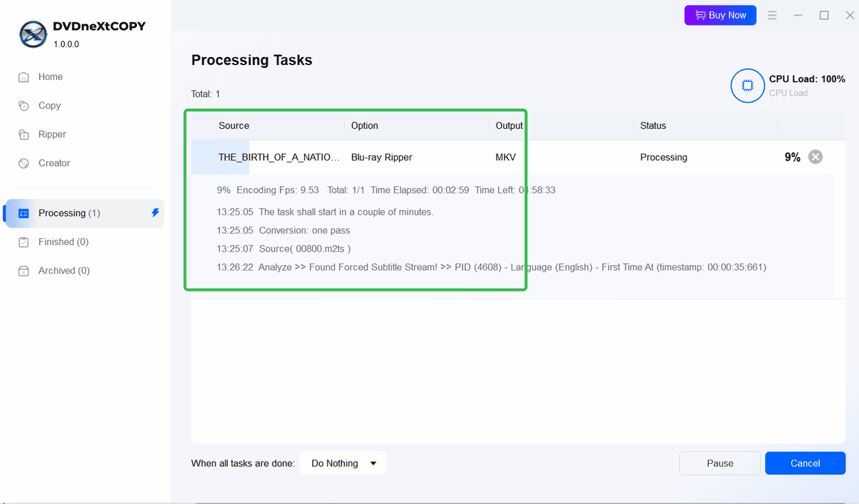Viewport: 859px width, 504px height.
Task: Go to the Copy module
Action: point(50,106)
